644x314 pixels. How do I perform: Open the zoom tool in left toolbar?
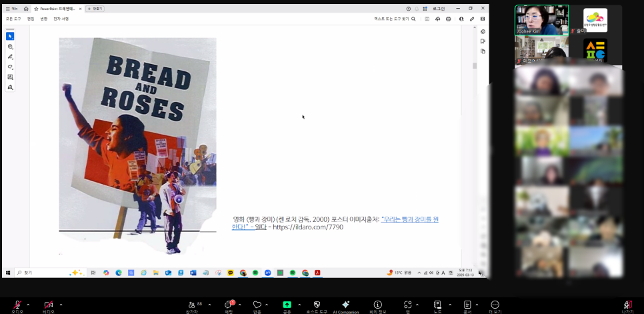click(x=10, y=47)
